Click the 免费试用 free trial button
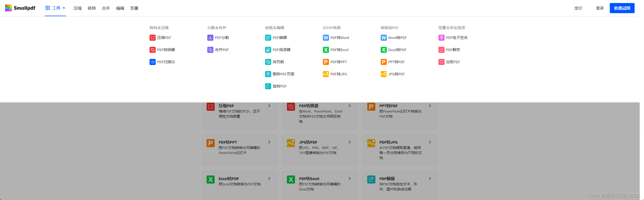The height and width of the screenshot is (200, 644). pos(622,8)
